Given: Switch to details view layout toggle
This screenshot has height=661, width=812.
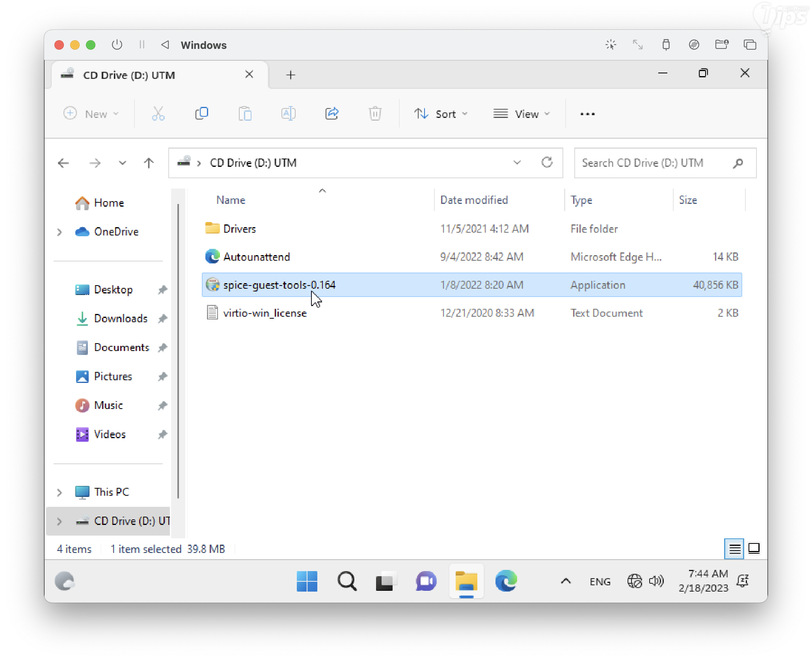Looking at the screenshot, I should click(x=734, y=549).
